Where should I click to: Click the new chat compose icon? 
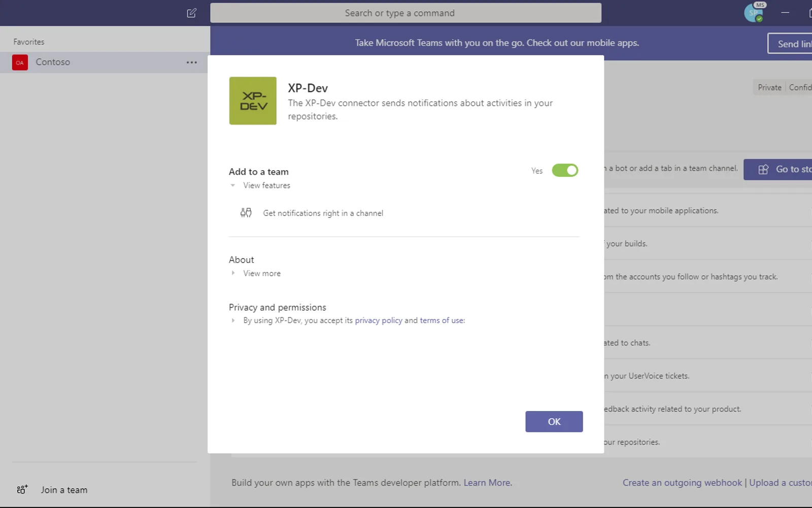(x=191, y=13)
